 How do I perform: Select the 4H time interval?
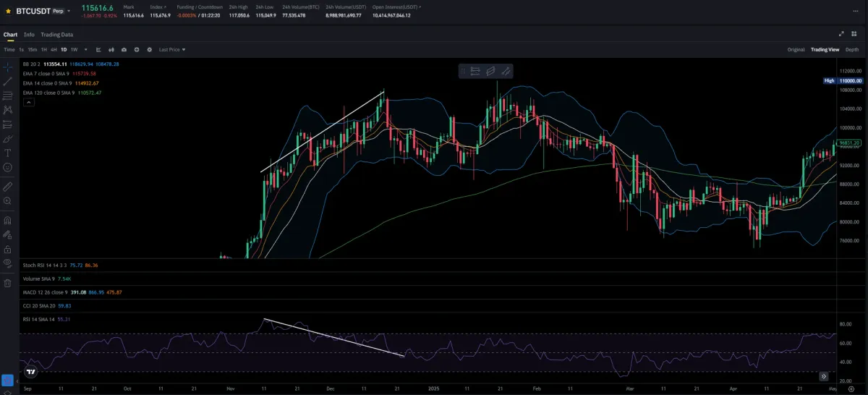click(54, 50)
